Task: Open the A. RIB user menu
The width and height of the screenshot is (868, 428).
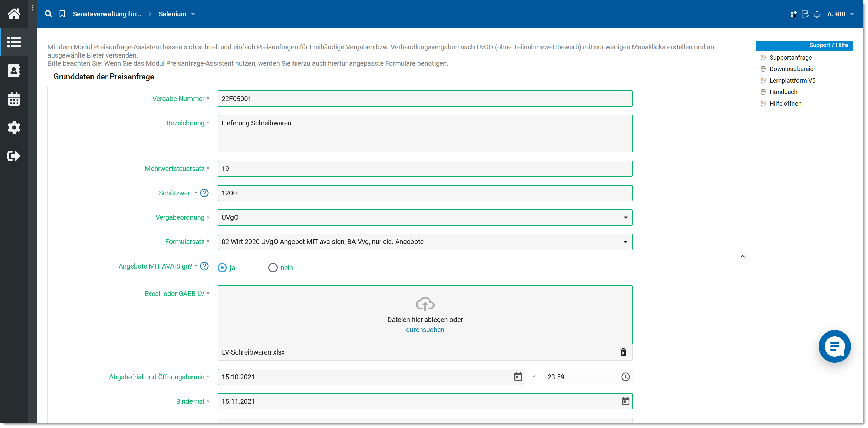Action: [841, 14]
